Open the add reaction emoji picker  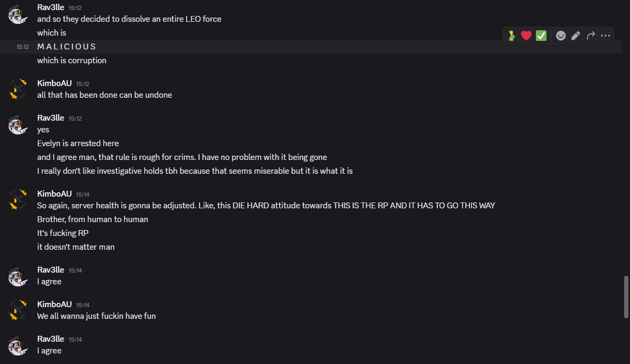tap(561, 36)
